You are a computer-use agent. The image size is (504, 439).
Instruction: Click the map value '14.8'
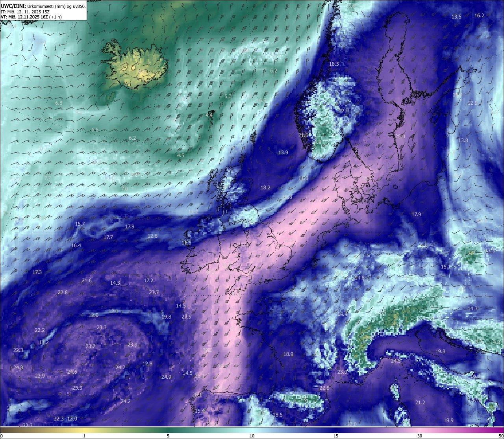[x=359, y=278]
